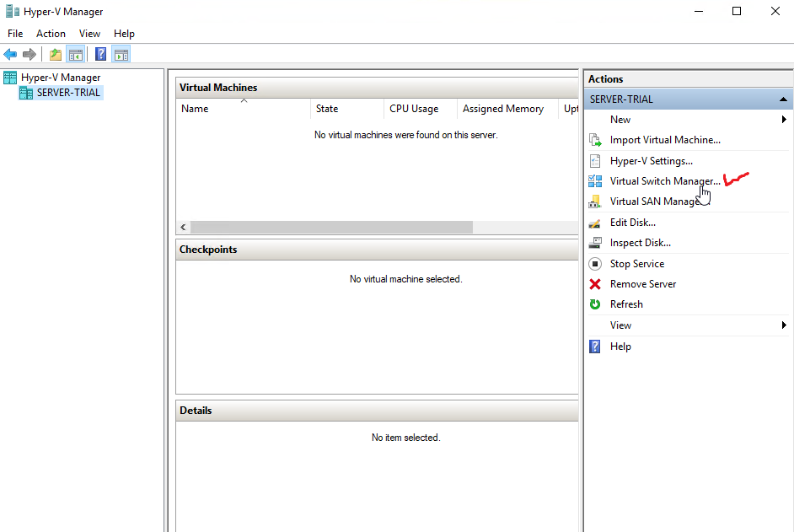Click the Checkpoints panel header
The height and width of the screenshot is (532, 794).
(378, 250)
